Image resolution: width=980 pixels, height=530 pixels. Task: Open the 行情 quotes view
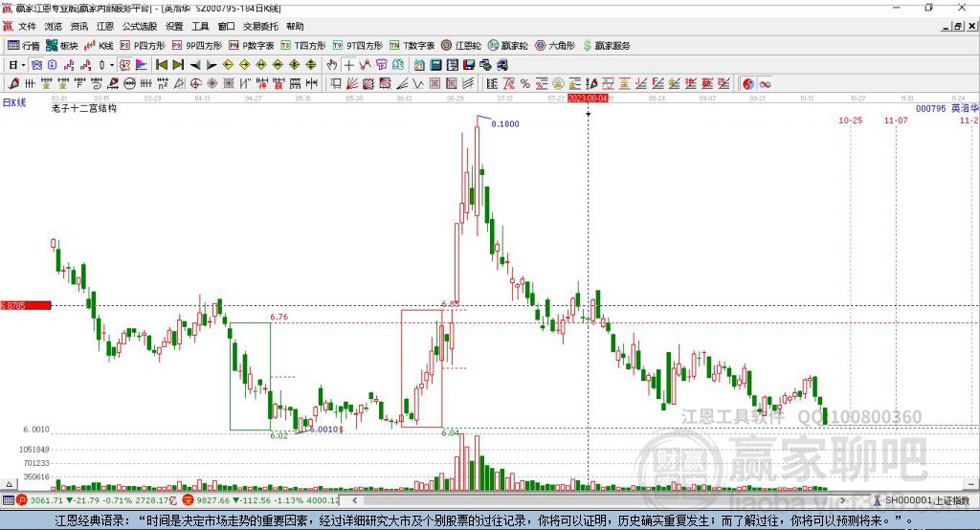pos(23,46)
